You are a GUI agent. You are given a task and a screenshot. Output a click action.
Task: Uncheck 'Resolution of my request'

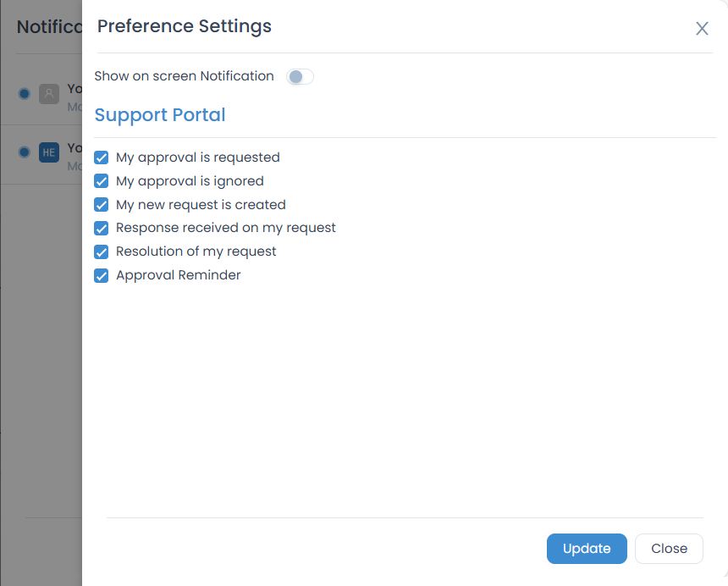(102, 252)
